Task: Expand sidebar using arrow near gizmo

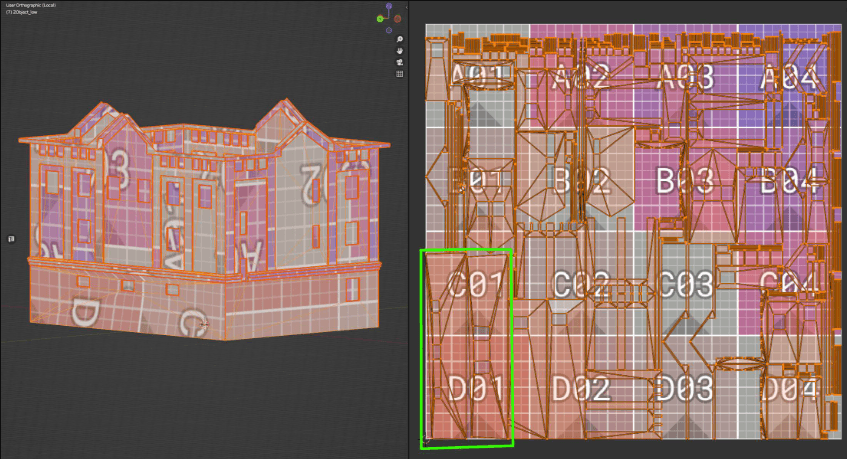Action: pos(407,8)
